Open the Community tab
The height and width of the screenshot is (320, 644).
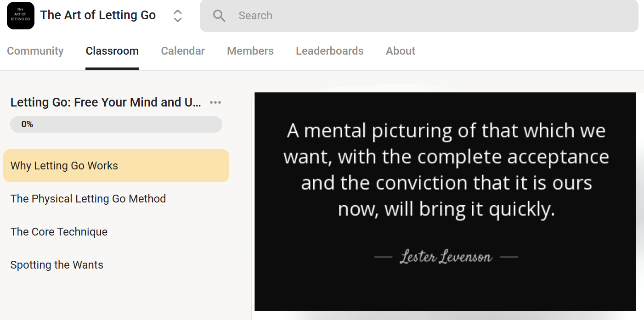(35, 51)
